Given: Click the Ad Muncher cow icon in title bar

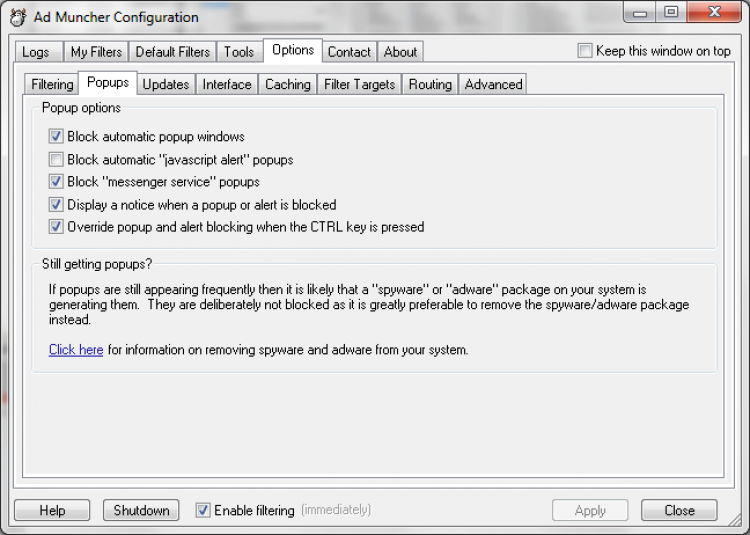Looking at the screenshot, I should 16,16.
